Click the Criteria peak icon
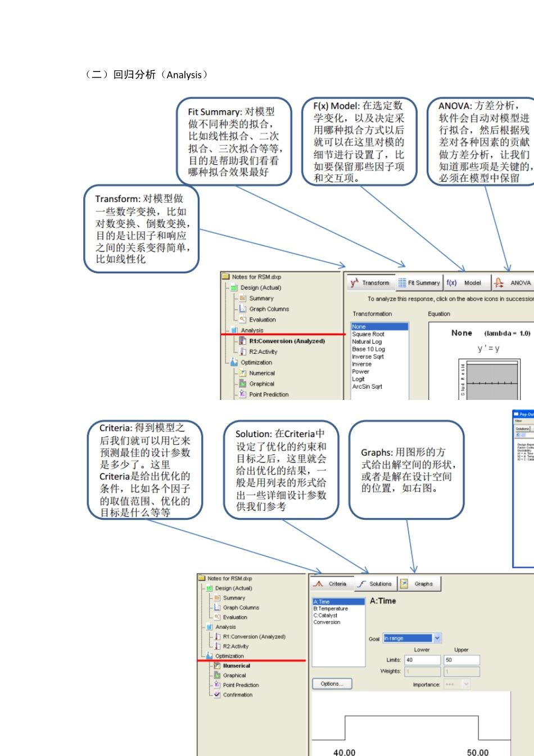The width and height of the screenshot is (534, 756). point(319,584)
